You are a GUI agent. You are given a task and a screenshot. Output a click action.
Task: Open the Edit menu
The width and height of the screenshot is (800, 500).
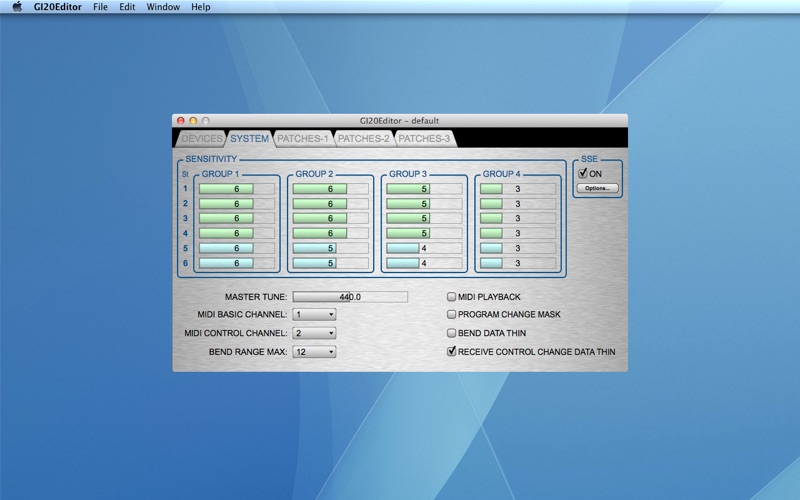point(127,7)
